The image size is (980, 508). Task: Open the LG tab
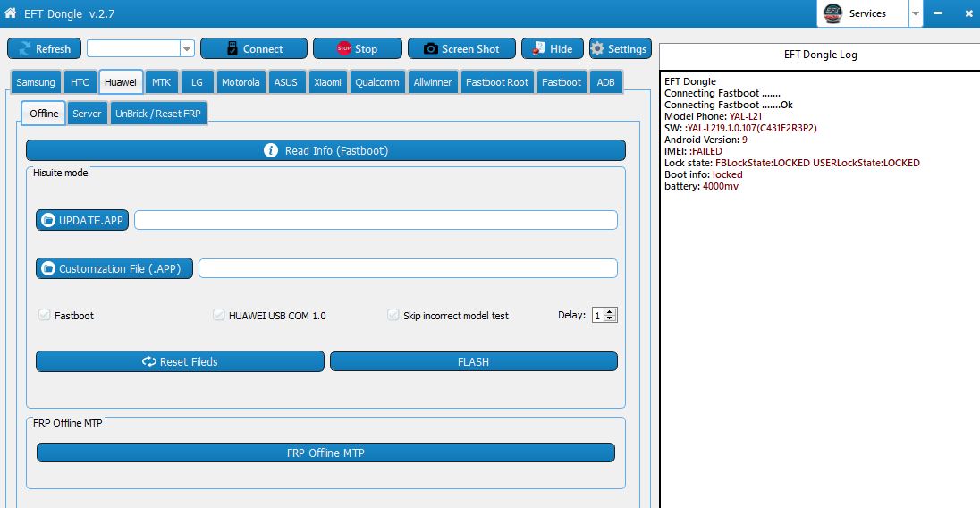tap(197, 82)
